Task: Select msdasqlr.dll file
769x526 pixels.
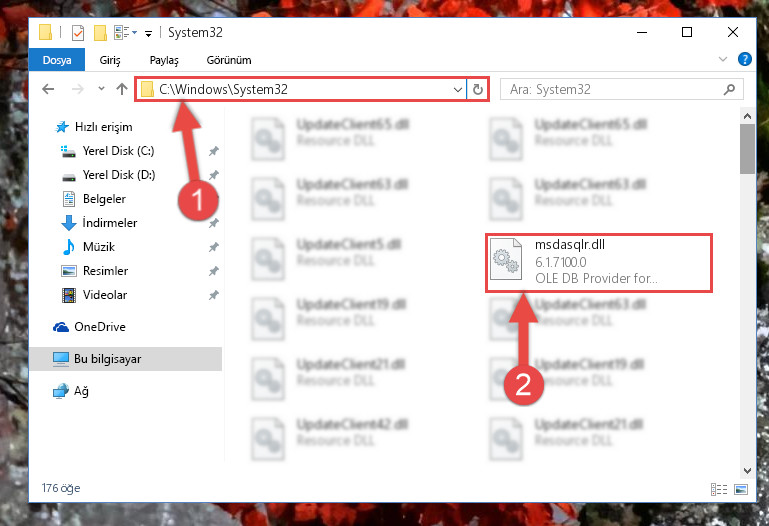Action: [598, 263]
